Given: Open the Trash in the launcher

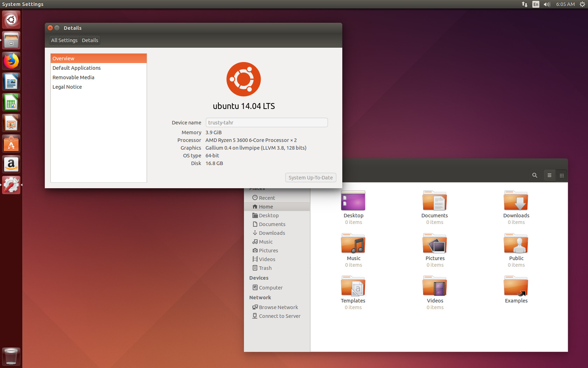Looking at the screenshot, I should [11, 356].
